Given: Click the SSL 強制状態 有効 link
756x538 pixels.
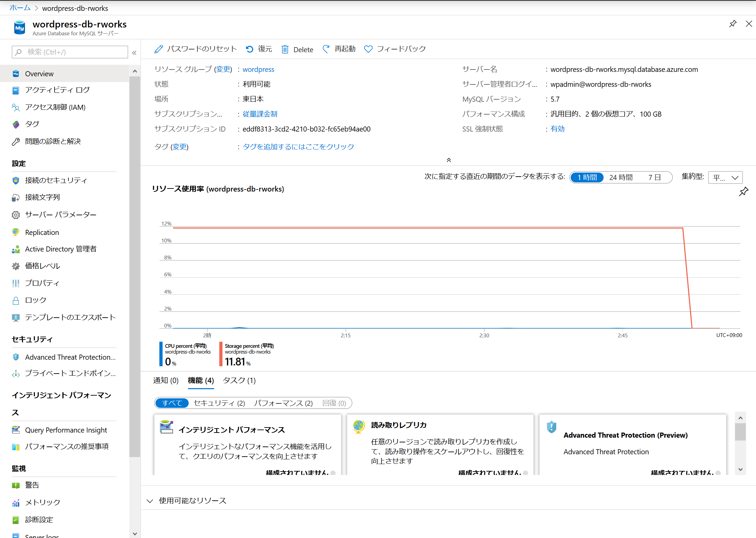Looking at the screenshot, I should 558,129.
